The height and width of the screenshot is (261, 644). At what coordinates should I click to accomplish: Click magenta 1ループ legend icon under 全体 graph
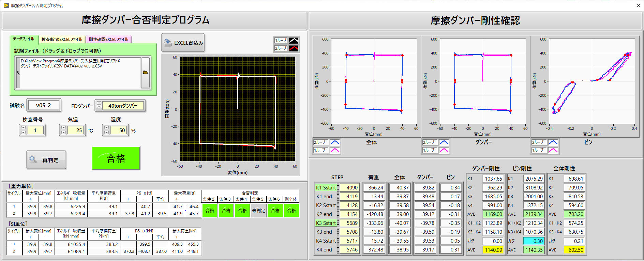(335, 150)
